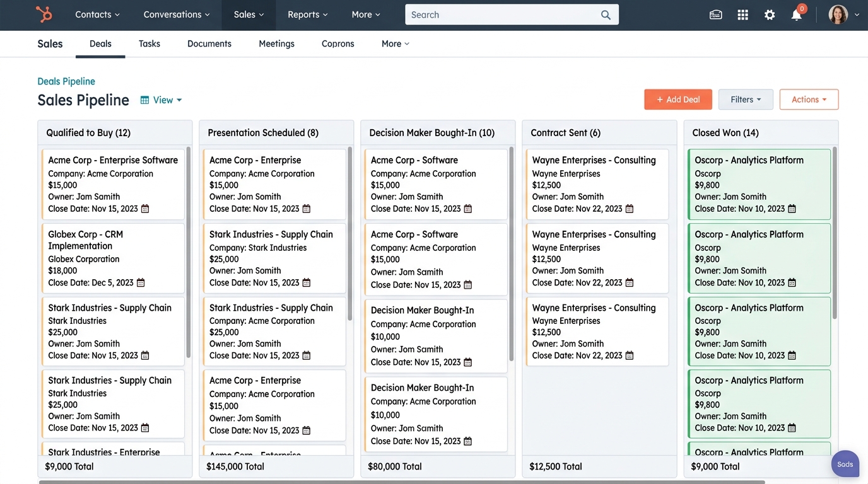Screen dimensions: 868x484
Task: Switch to the Documents tab
Action: 209,43
